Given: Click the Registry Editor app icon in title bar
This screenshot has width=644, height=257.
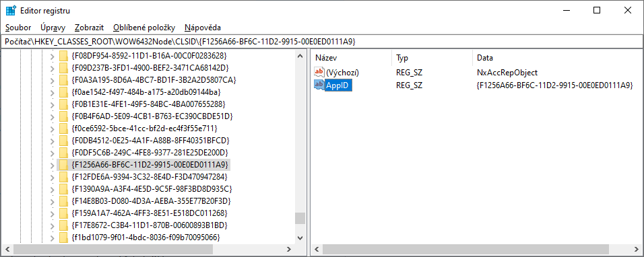Looking at the screenshot, I should click(x=11, y=11).
